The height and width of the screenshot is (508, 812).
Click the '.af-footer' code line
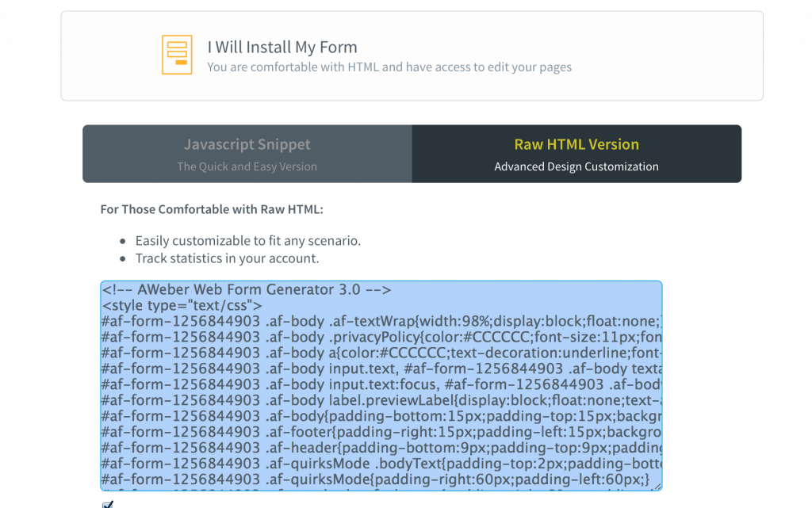click(x=381, y=432)
